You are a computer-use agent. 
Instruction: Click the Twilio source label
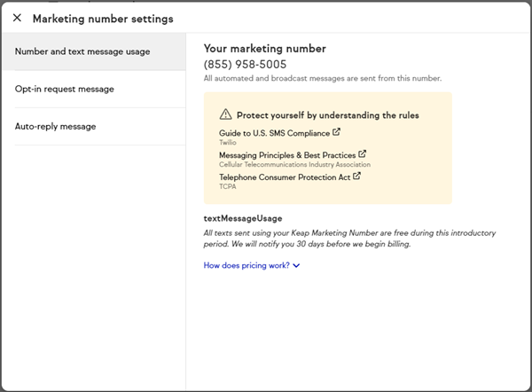pyautogui.click(x=227, y=142)
